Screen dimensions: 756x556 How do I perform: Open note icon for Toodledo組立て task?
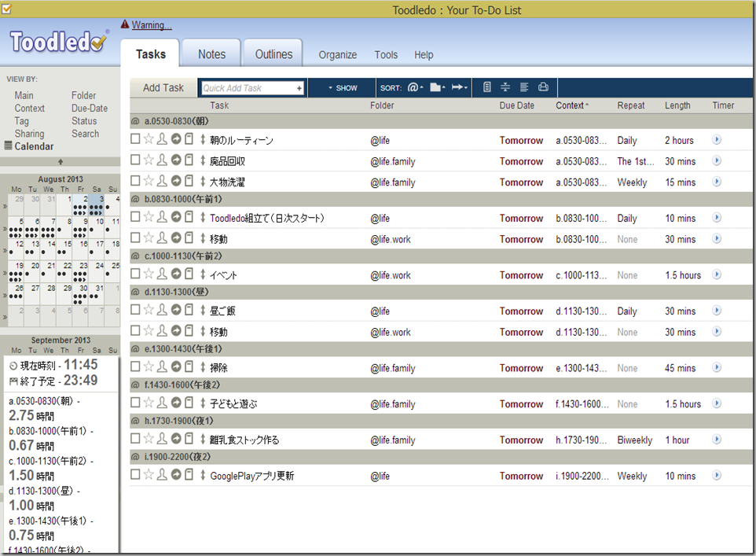(x=189, y=217)
